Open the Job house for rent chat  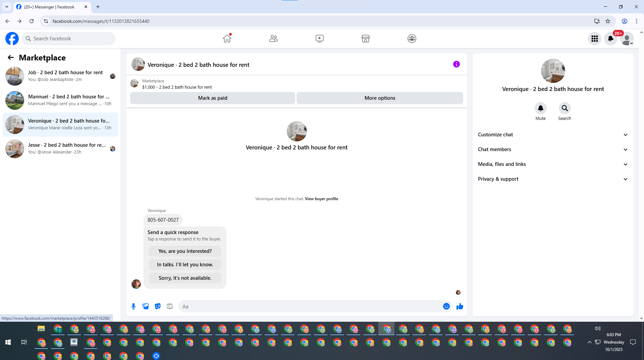60,76
